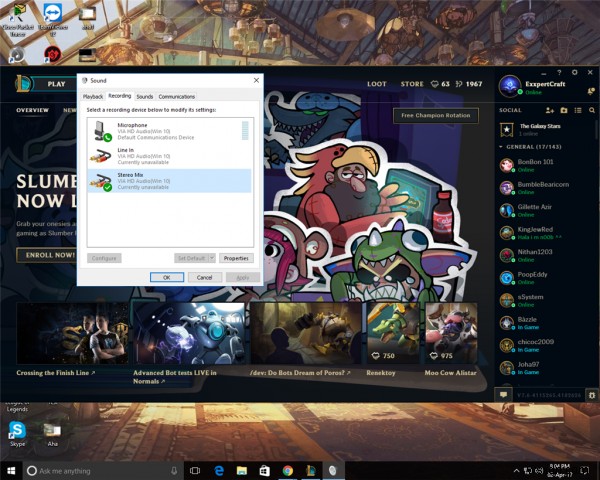The width and height of the screenshot is (600, 480).
Task: Expand the Set Default dropdown arrow
Action: [212, 258]
